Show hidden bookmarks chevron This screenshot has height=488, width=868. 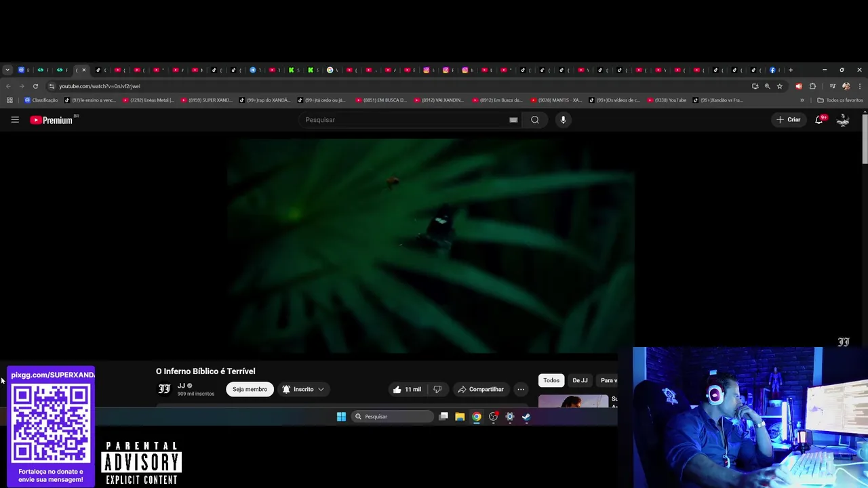[802, 100]
